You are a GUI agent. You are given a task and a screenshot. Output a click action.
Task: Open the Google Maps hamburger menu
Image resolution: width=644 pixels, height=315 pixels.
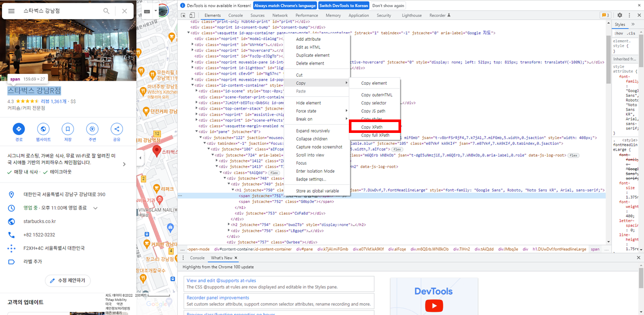[11, 11]
